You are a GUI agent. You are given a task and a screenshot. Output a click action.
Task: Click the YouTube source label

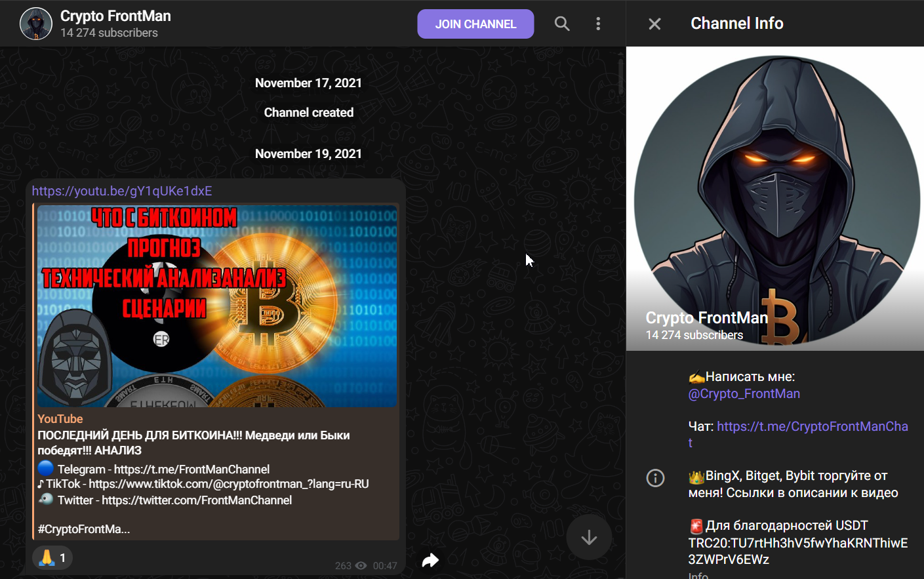click(x=60, y=419)
